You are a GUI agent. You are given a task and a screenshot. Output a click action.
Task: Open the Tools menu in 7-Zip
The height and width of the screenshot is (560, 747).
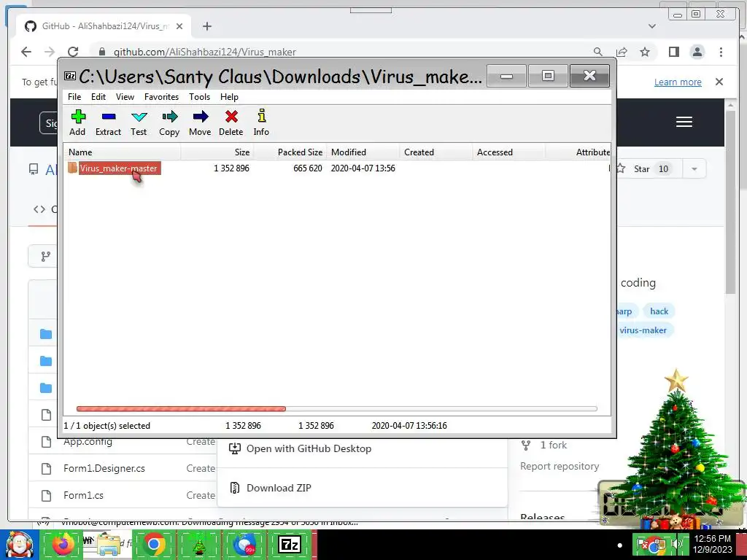point(199,97)
